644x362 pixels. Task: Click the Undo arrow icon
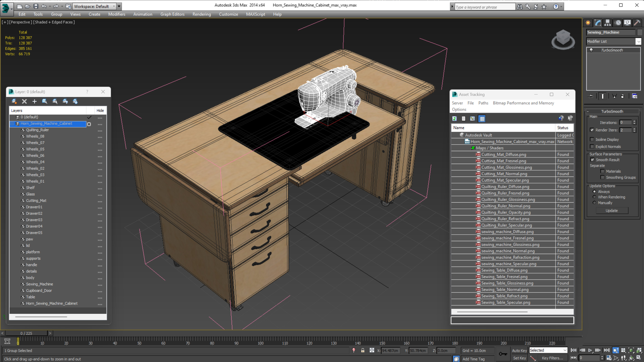[44, 6]
